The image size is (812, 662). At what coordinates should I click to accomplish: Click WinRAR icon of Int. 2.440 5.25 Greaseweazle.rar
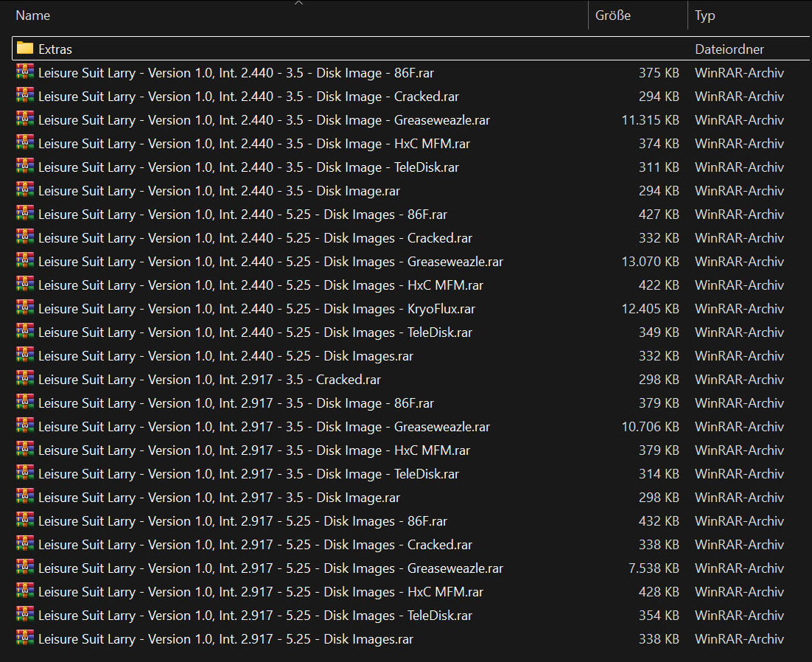coord(25,260)
